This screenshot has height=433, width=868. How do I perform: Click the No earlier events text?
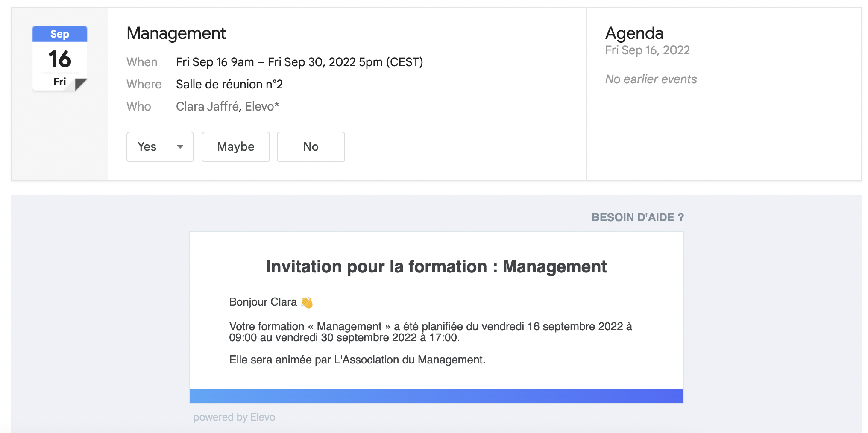(x=651, y=79)
